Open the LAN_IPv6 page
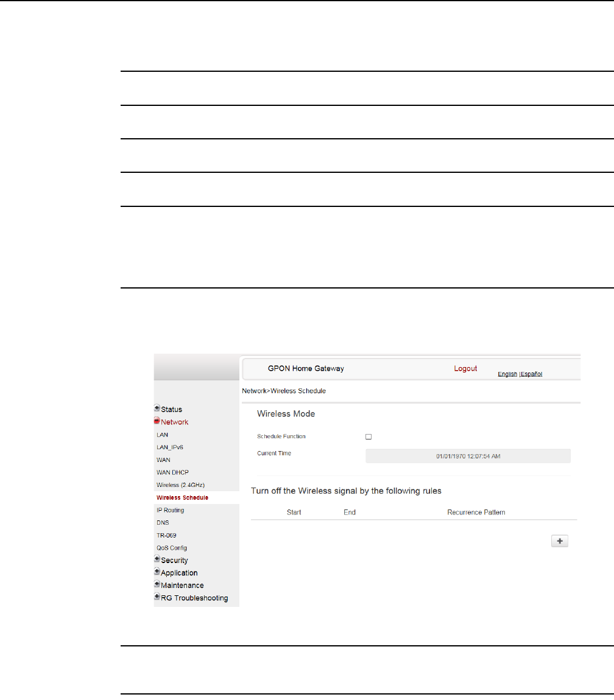 point(170,447)
